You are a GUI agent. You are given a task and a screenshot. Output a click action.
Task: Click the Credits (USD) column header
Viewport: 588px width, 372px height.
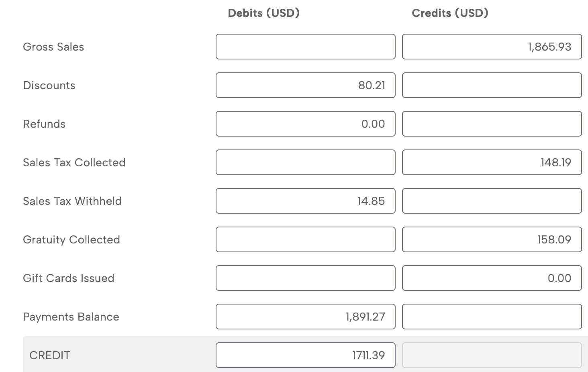point(450,13)
